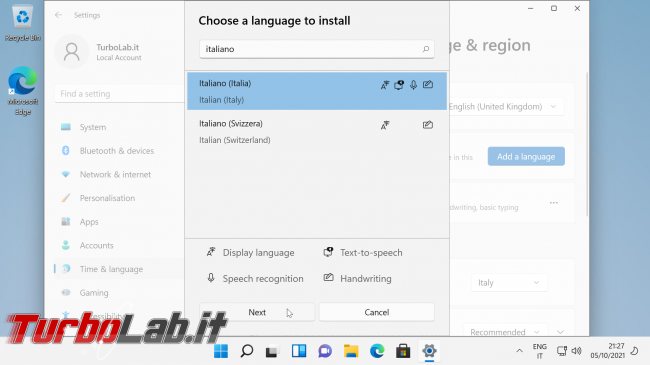Open the English (United Kingdom) display language dropdown
Screen dimensions: 650x365
(507, 107)
